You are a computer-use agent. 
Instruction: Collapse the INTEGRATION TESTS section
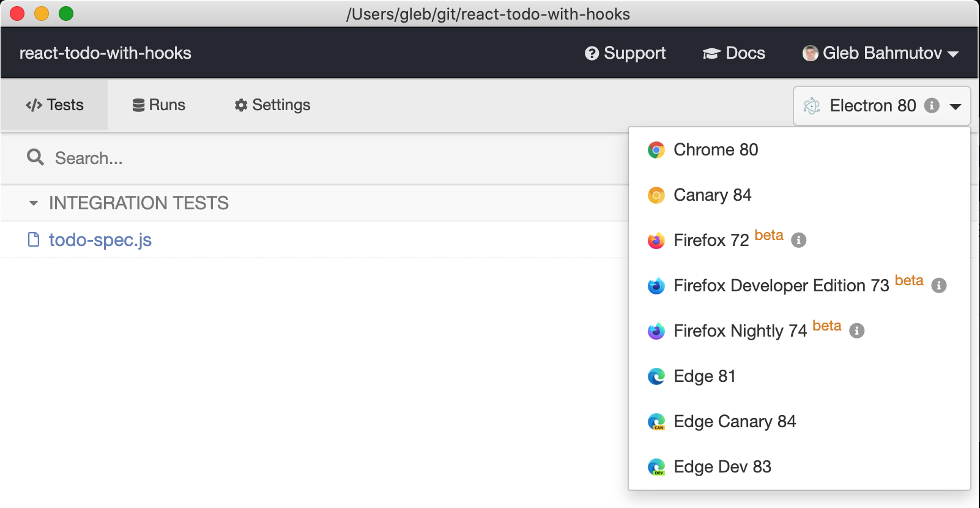point(33,203)
